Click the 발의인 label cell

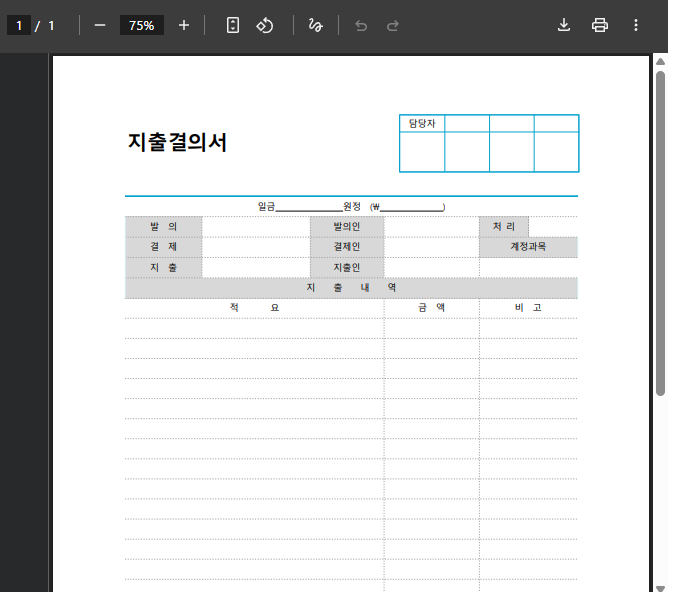pyautogui.click(x=347, y=226)
